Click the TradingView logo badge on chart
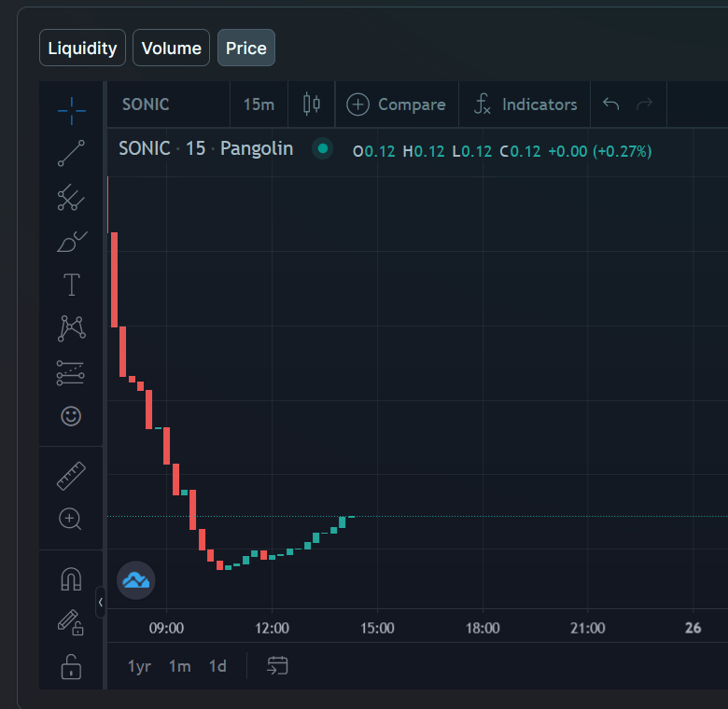 135,580
